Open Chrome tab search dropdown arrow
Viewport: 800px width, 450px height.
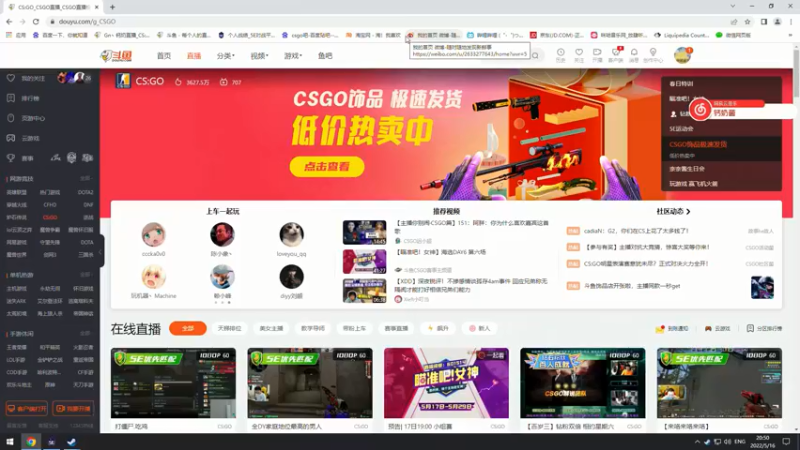[x=733, y=6]
